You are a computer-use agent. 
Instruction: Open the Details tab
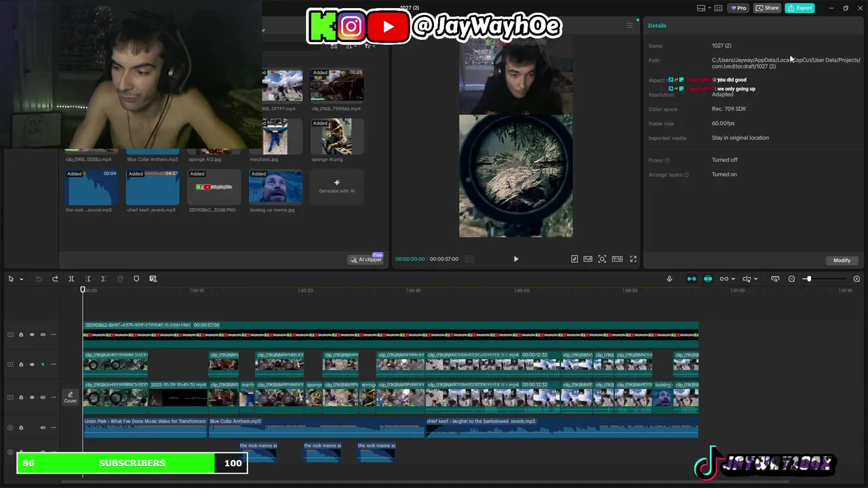[x=657, y=26]
